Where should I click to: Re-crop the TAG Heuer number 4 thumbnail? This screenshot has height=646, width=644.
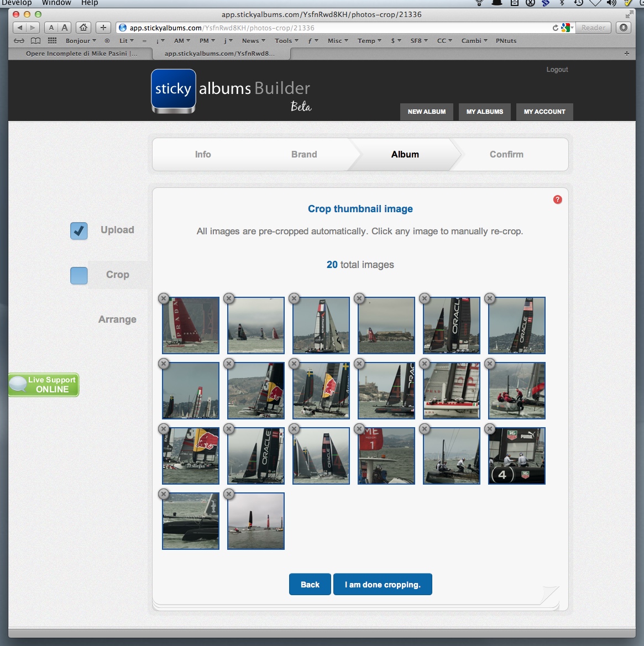point(517,456)
